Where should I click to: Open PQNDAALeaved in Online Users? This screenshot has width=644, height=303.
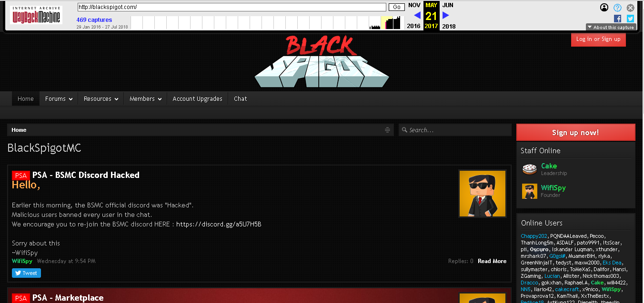(x=568, y=236)
